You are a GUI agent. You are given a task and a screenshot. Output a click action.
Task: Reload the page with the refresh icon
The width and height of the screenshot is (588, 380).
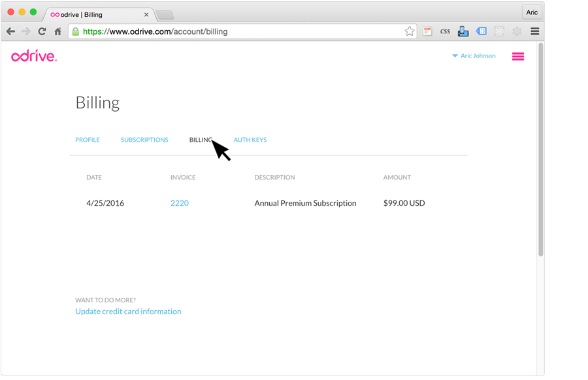point(42,31)
